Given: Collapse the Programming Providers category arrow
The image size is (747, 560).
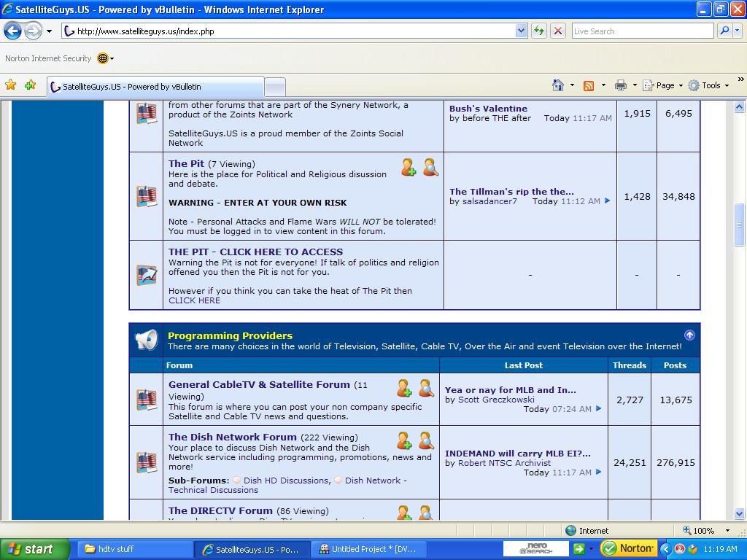Looking at the screenshot, I should (689, 335).
